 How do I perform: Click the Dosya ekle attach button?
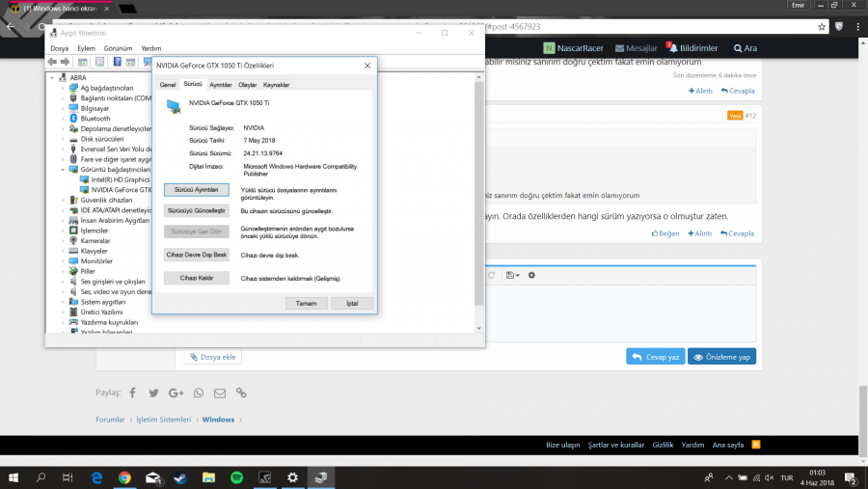click(x=213, y=357)
